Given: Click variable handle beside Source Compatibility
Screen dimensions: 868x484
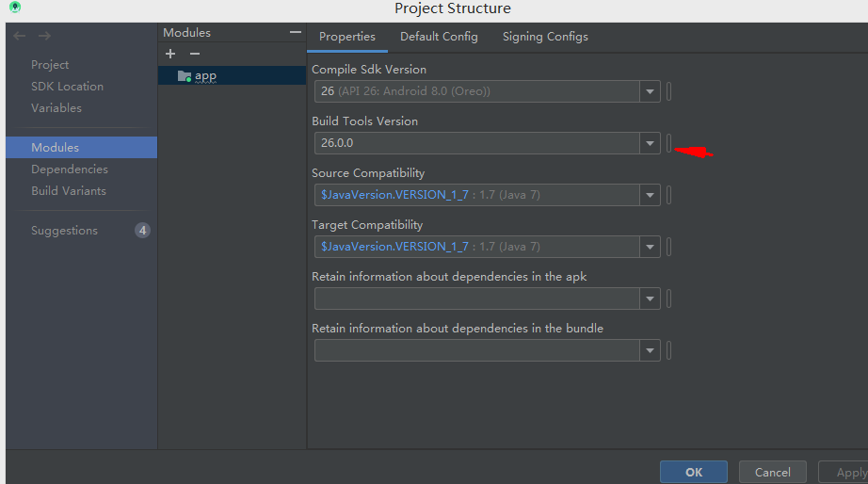Looking at the screenshot, I should pyautogui.click(x=668, y=195).
